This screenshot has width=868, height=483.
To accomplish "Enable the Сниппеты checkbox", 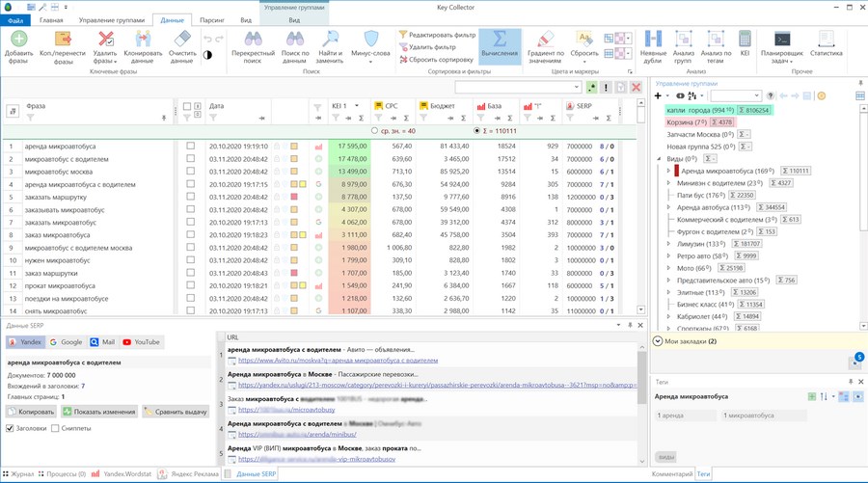I will (x=55, y=428).
